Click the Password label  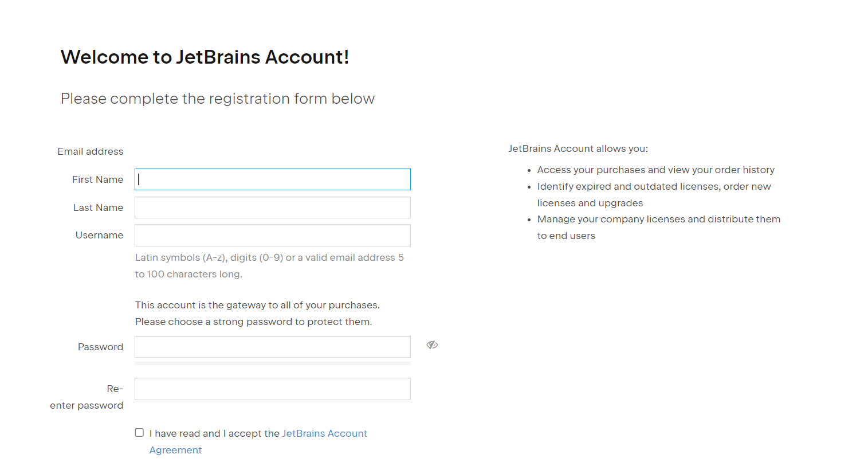click(x=100, y=347)
